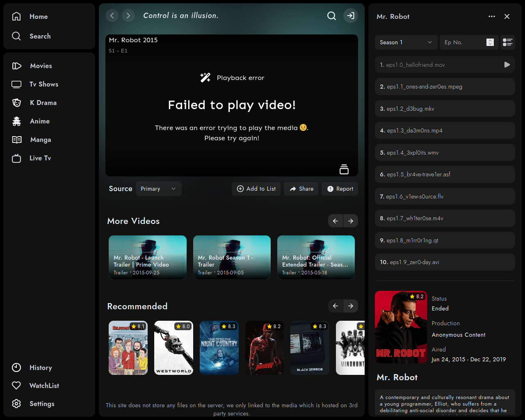Go to the Movies section
The height and width of the screenshot is (420, 525).
(32, 66)
